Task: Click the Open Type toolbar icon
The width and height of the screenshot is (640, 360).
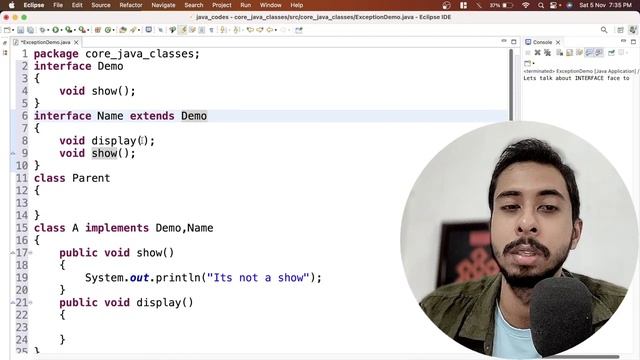Action: coord(122,30)
